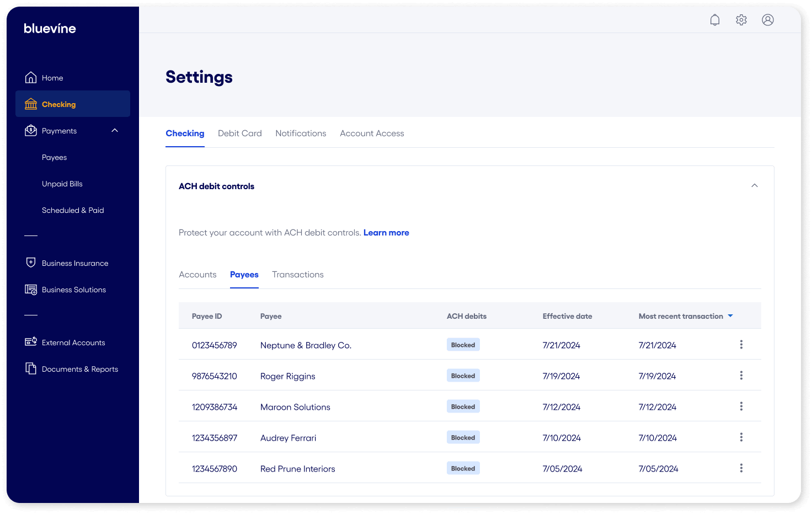Open Scheduled & Paid in sidebar
The width and height of the screenshot is (812, 514).
click(x=73, y=210)
